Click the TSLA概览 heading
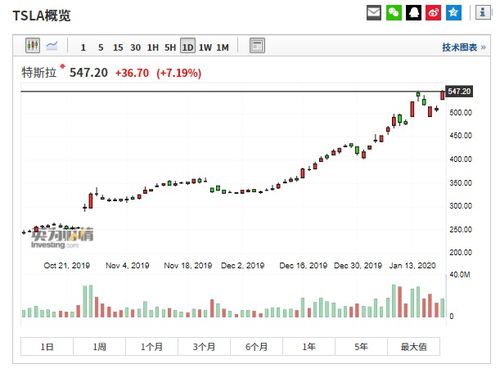Image resolution: width=500 pixels, height=373 pixels. pos(42,15)
